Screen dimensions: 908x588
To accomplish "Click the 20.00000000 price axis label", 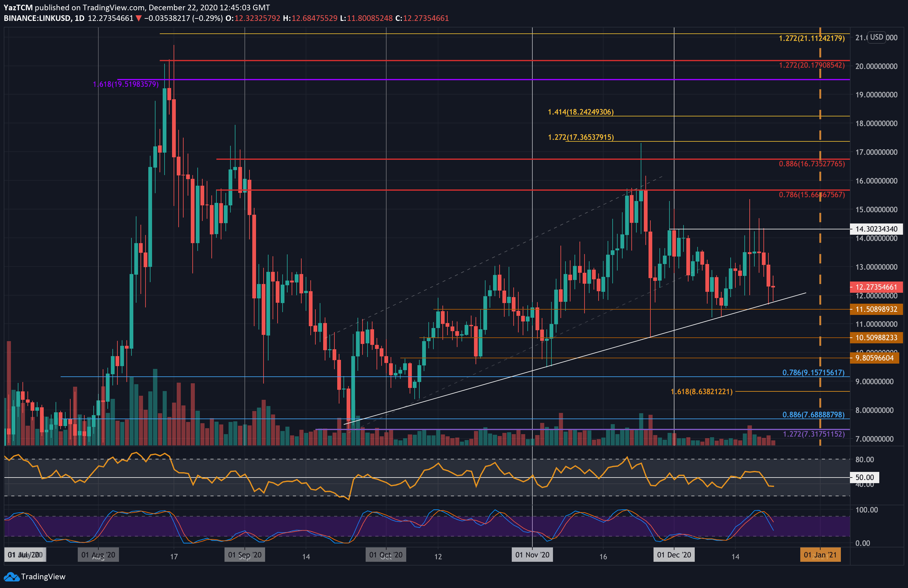I will 876,66.
